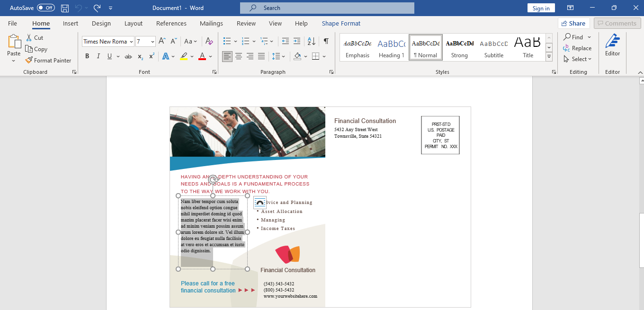The width and height of the screenshot is (644, 310).
Task: Expand the Text Highlight Color options
Action: [x=191, y=56]
